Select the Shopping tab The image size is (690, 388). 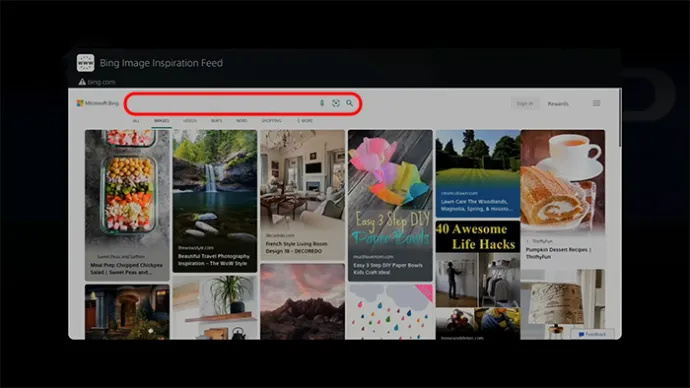pyautogui.click(x=272, y=121)
